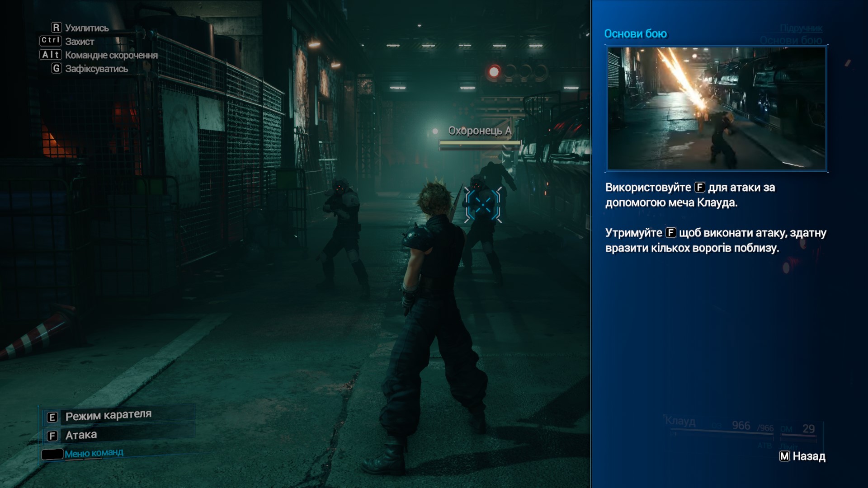Click the Охоронець А enemy name label
This screenshot has width=868, height=488.
coord(479,131)
